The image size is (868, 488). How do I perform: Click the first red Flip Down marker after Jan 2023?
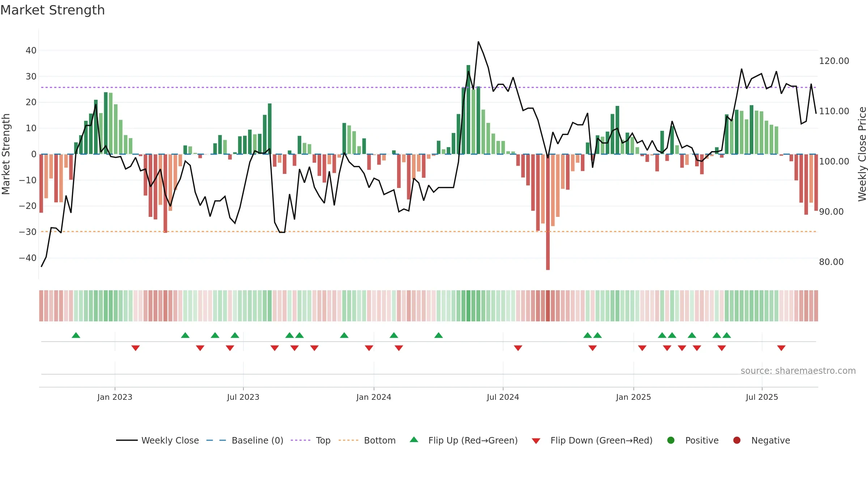pos(136,348)
